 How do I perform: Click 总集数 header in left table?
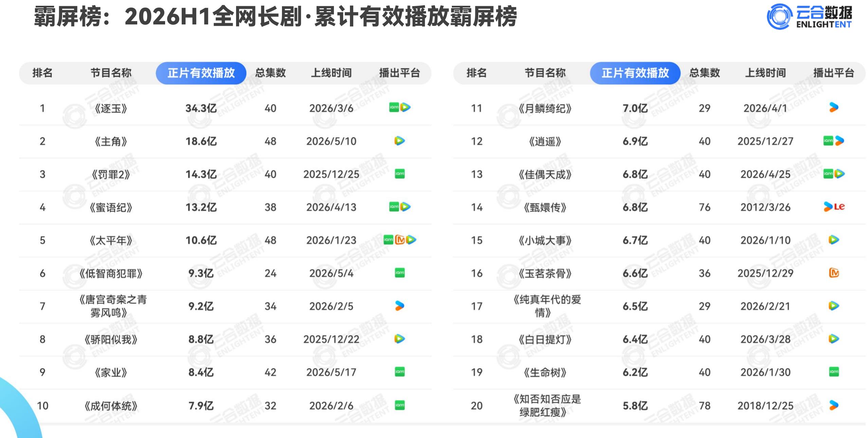[x=270, y=73]
